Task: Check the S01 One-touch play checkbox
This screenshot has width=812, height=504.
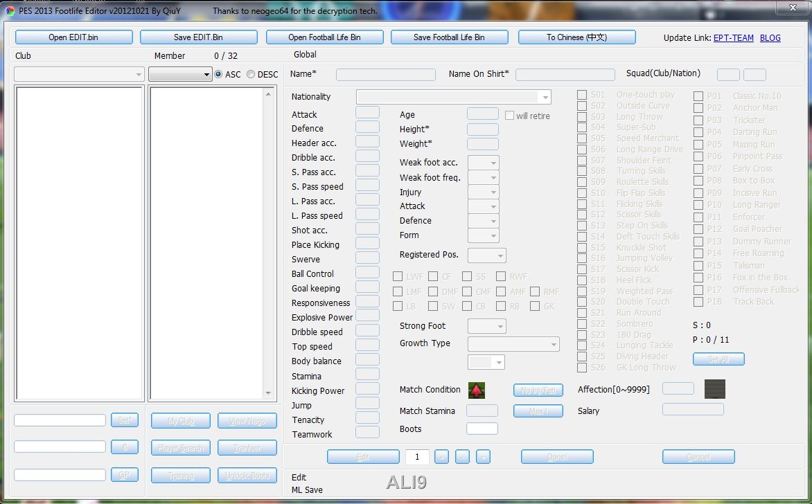Action: 582,95
